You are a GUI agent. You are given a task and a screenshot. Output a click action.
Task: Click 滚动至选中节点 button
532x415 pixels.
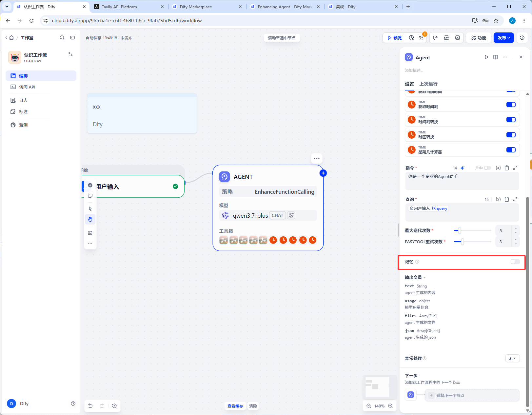point(282,38)
